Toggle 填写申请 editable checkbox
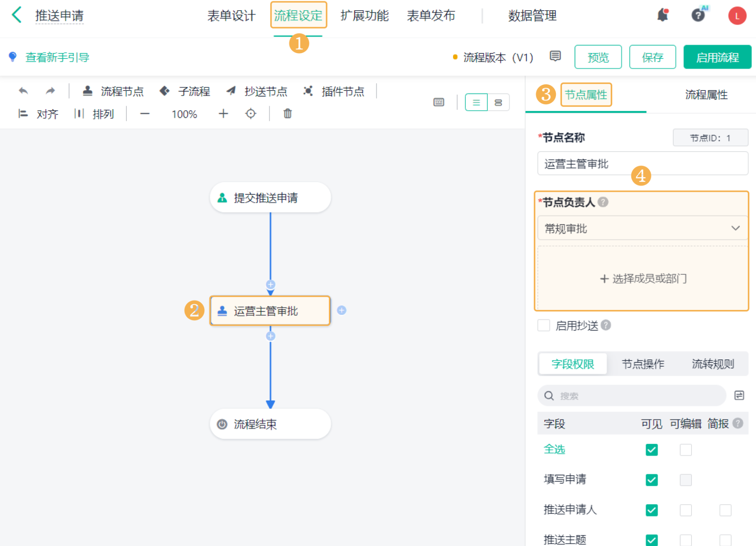 point(685,479)
